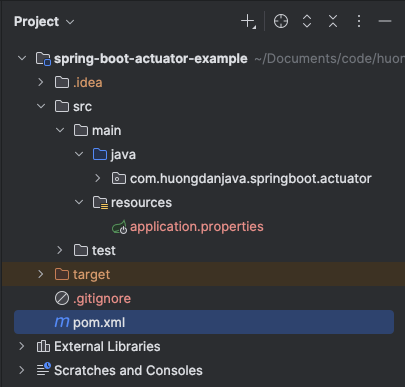Collapse the main folder

pos(60,130)
